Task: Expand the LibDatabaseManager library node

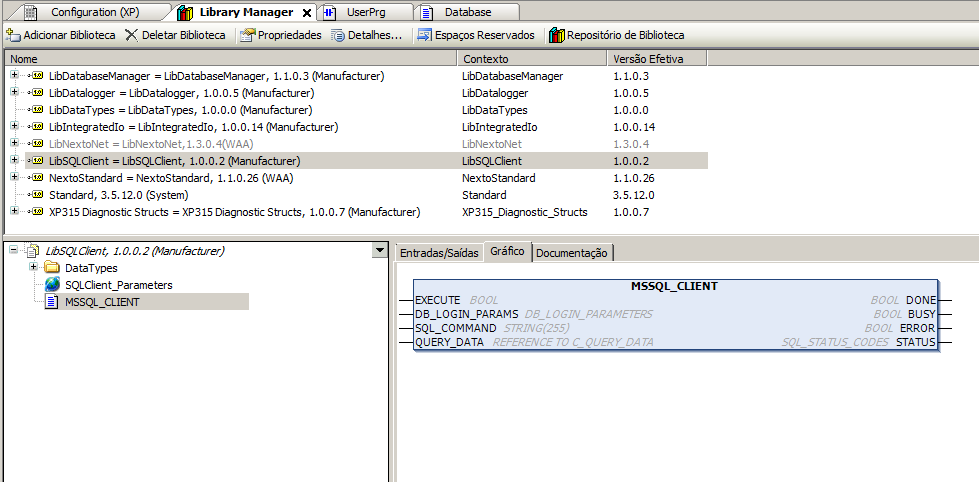Action: [14, 76]
